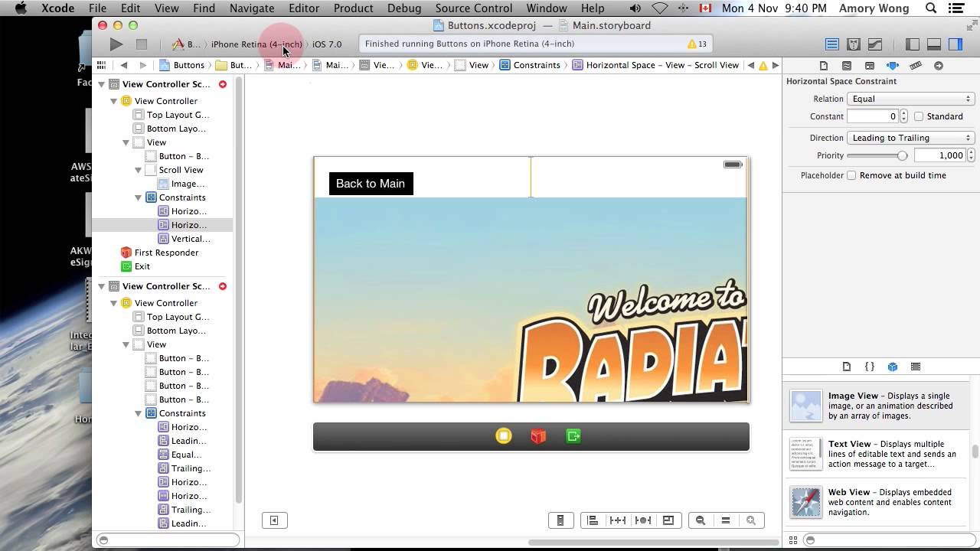Open the Direction dropdown

[910, 138]
